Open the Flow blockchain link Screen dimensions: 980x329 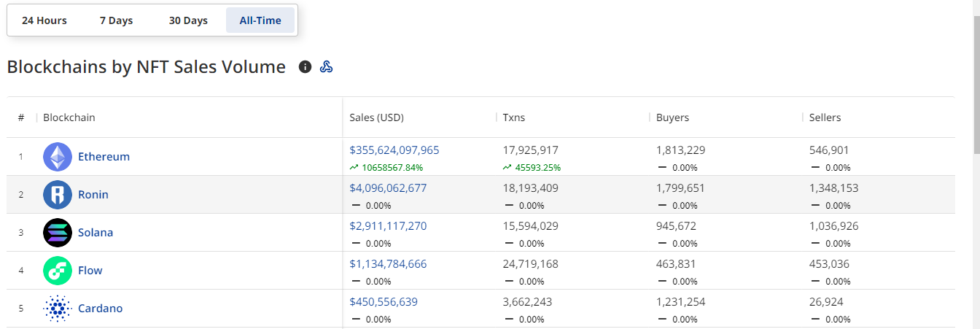(90, 271)
